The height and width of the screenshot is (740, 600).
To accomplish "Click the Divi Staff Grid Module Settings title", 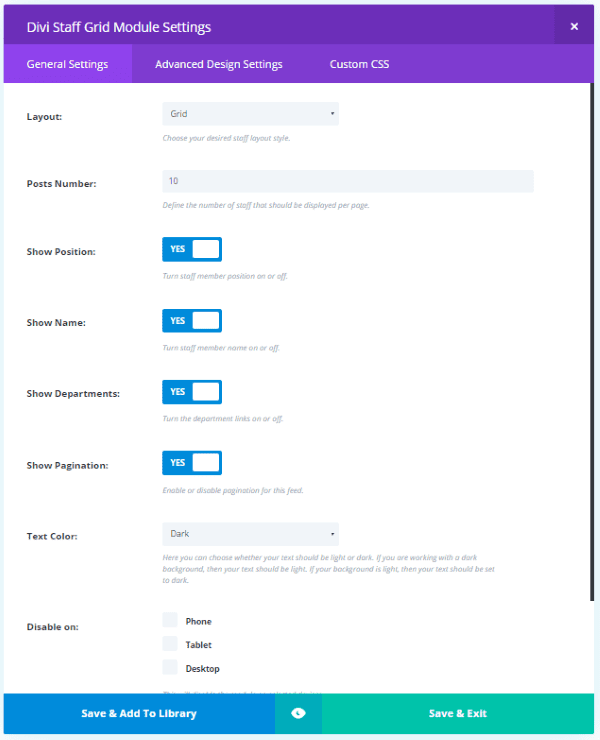I will [118, 27].
